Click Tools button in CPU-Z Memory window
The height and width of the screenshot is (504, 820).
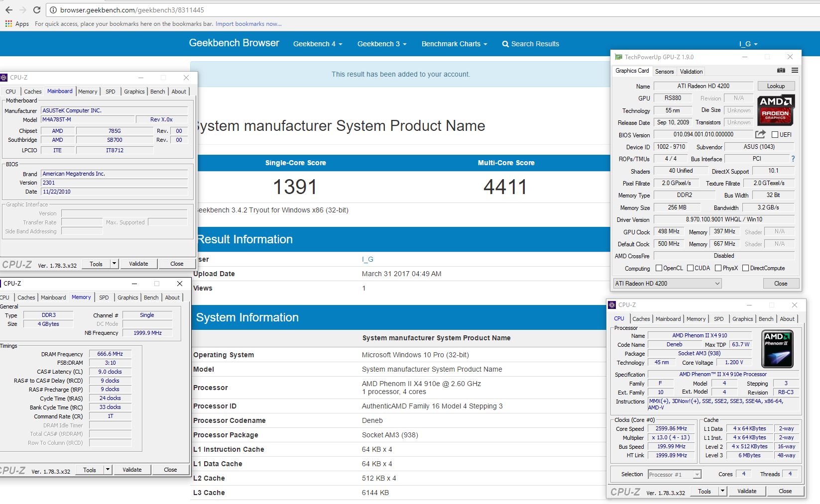(90, 470)
